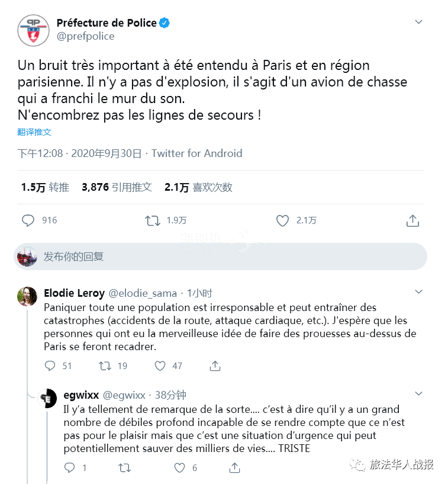448x484 pixels.
Task: Like the main tweet with the heart icon
Action: pyautogui.click(x=282, y=220)
